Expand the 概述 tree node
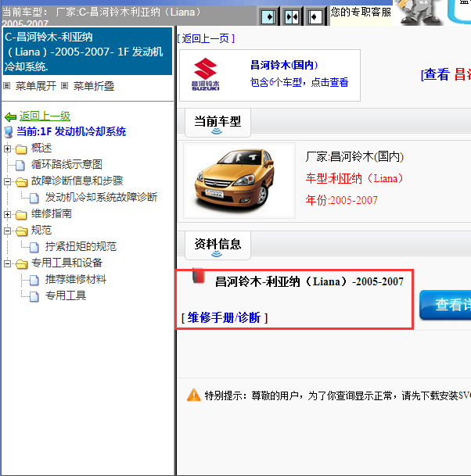The width and height of the screenshot is (471, 476). (x=7, y=149)
